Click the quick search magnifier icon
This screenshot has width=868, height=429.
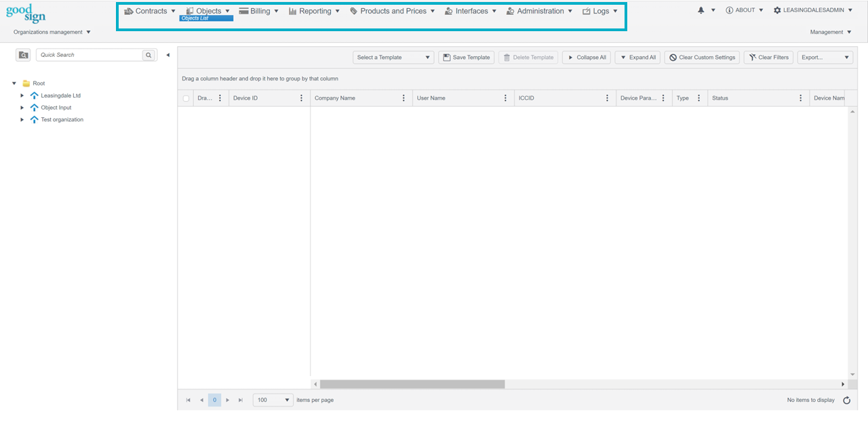pyautogui.click(x=149, y=55)
